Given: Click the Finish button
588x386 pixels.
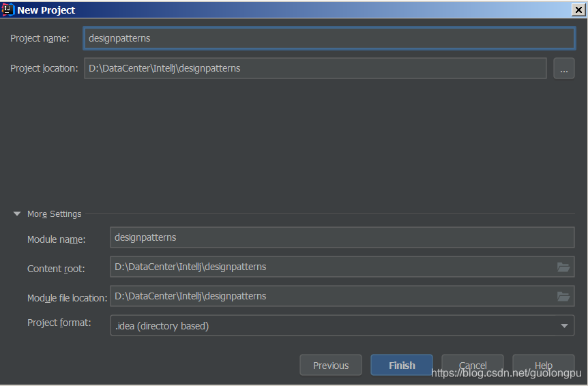Looking at the screenshot, I should [x=402, y=365].
